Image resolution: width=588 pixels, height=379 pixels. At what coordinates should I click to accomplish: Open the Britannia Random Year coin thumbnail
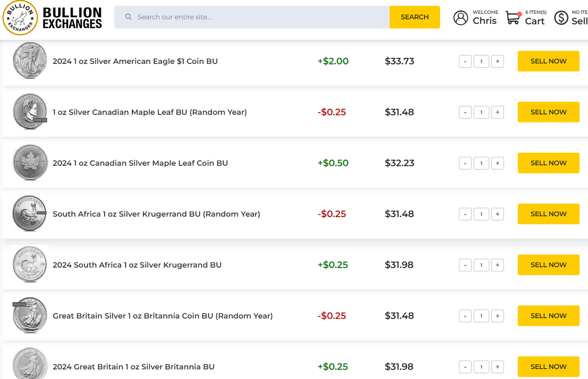(x=30, y=315)
